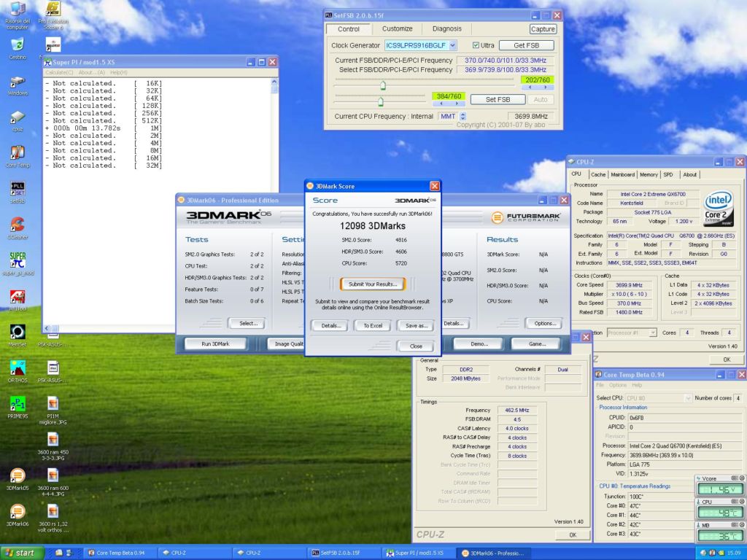Click OK in the CPU-Z memory timings window
This screenshot has width=747, height=560.
(573, 534)
